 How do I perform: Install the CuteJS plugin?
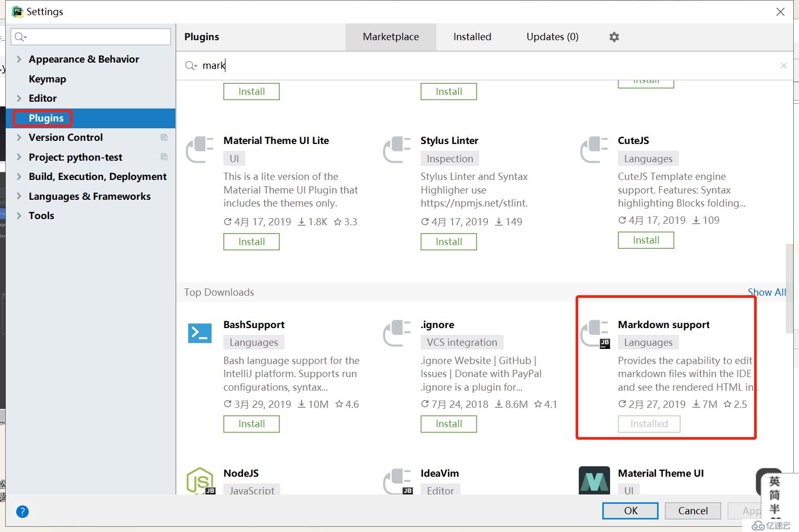coord(646,240)
